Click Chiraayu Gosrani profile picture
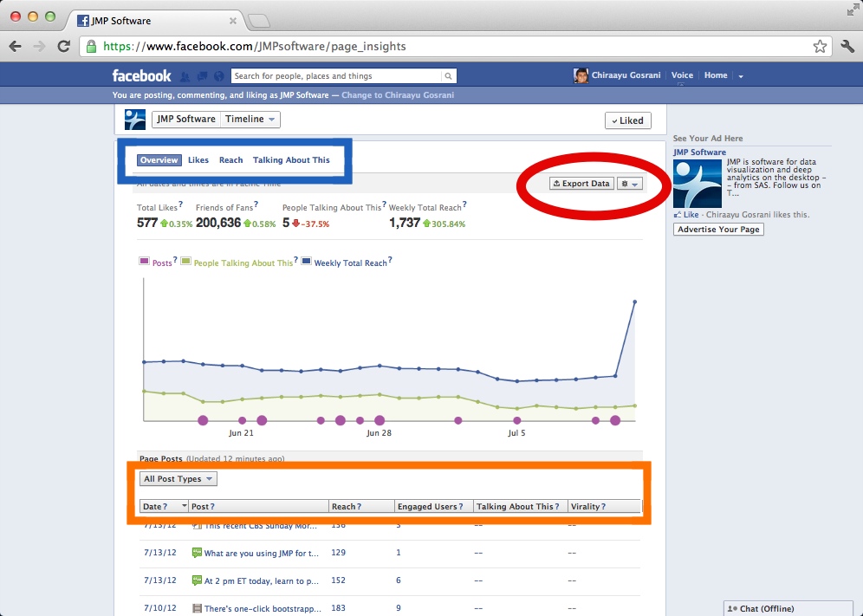Viewport: 863px width, 616px height. click(x=581, y=75)
